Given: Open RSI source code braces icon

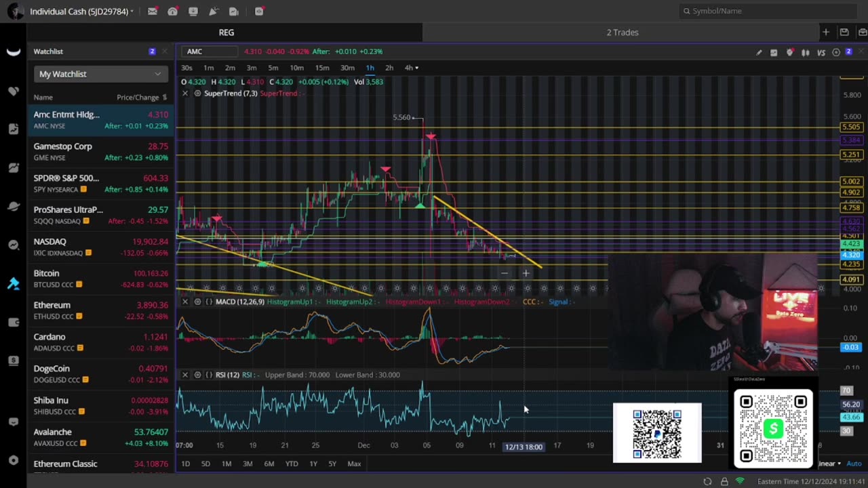Looking at the screenshot, I should (x=209, y=375).
